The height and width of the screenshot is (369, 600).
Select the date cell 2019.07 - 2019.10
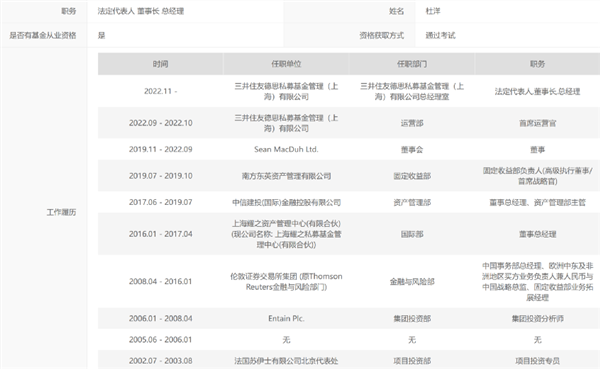pos(160,176)
